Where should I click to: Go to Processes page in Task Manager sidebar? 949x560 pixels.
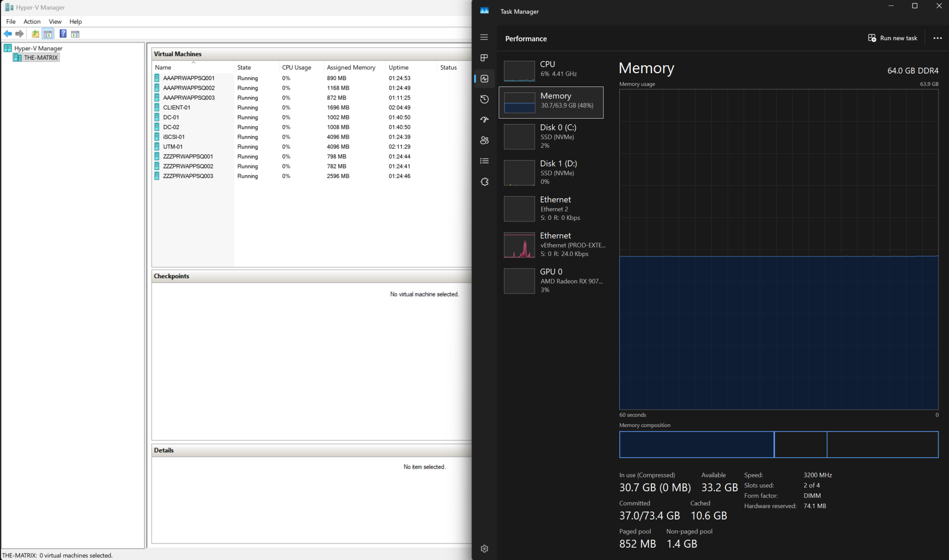(484, 58)
